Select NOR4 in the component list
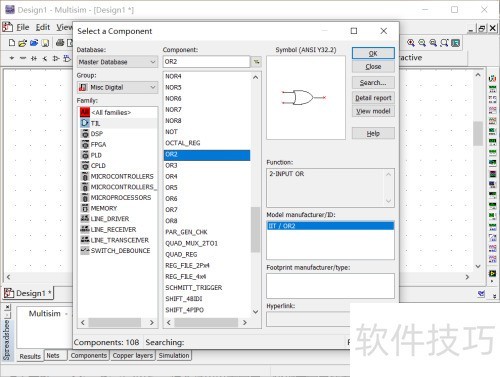 coord(207,76)
